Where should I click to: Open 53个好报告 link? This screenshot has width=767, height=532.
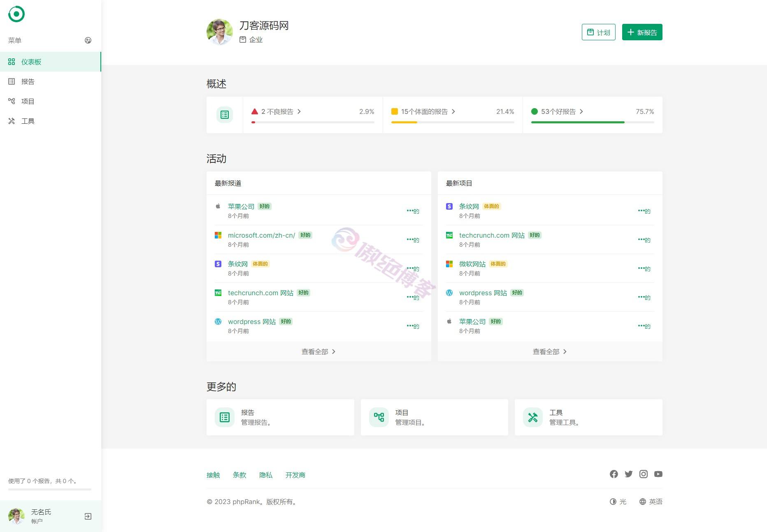557,111
